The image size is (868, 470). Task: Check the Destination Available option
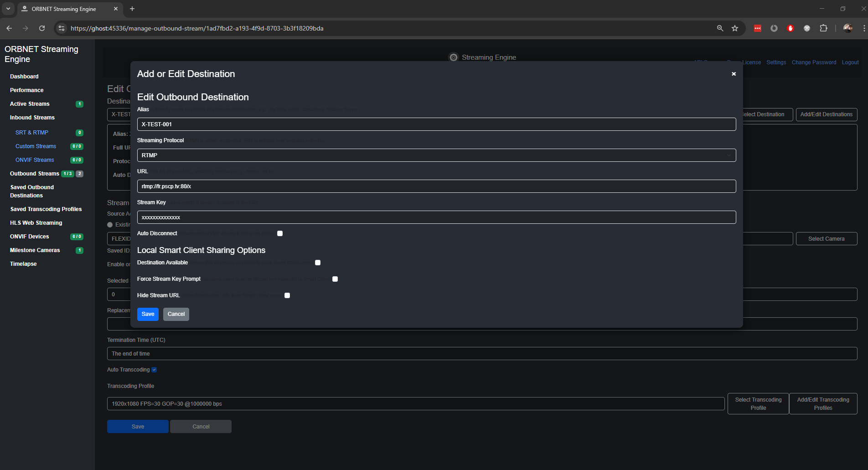pos(318,263)
